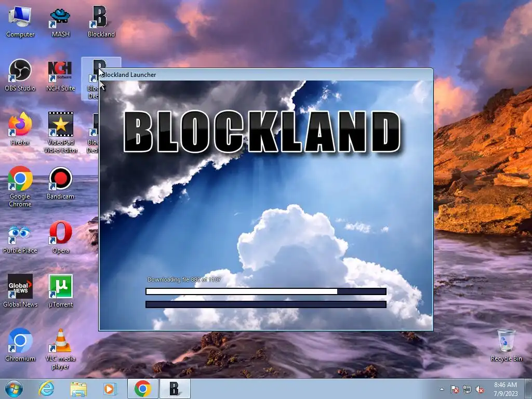Select the Google Chrome desktop icon
532x399 pixels.
pos(20,187)
